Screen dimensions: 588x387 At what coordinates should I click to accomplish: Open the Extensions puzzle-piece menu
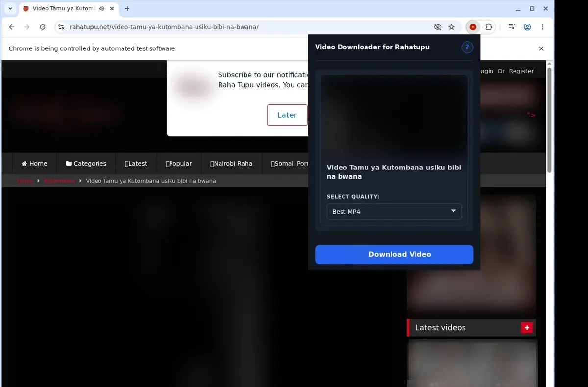point(489,27)
